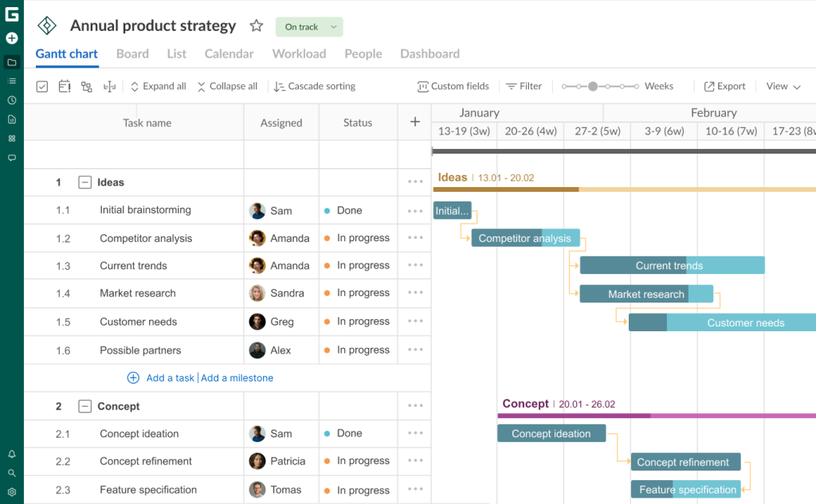Open notifications bell at bottom sidebar
Viewport: 816px width, 504px height.
click(11, 452)
